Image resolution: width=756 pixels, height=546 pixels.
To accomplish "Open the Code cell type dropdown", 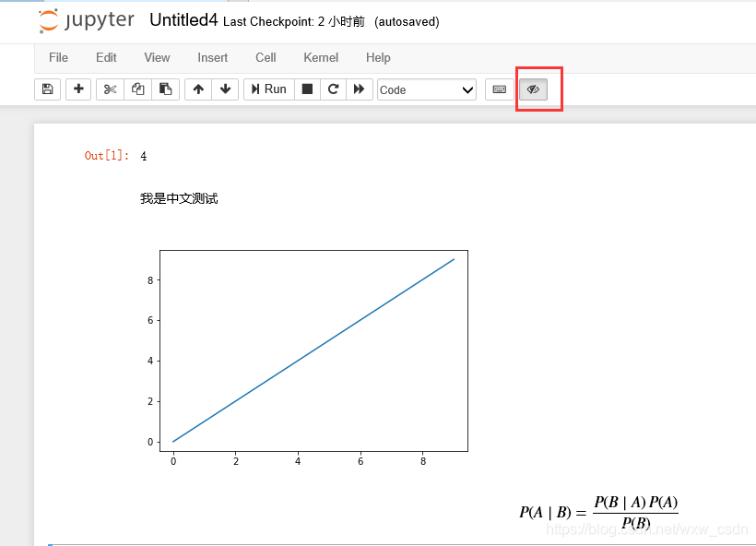I will click(x=426, y=89).
